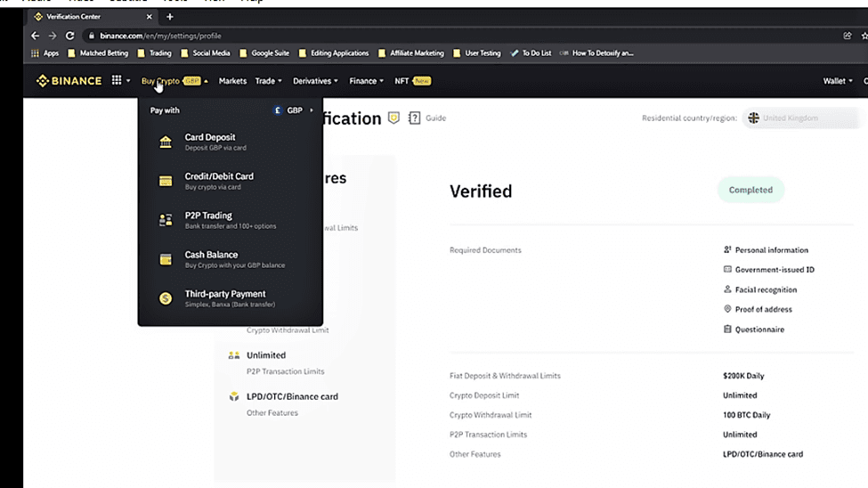Open the Google Suite bookmark folder
868x488 pixels.
pyautogui.click(x=264, y=53)
